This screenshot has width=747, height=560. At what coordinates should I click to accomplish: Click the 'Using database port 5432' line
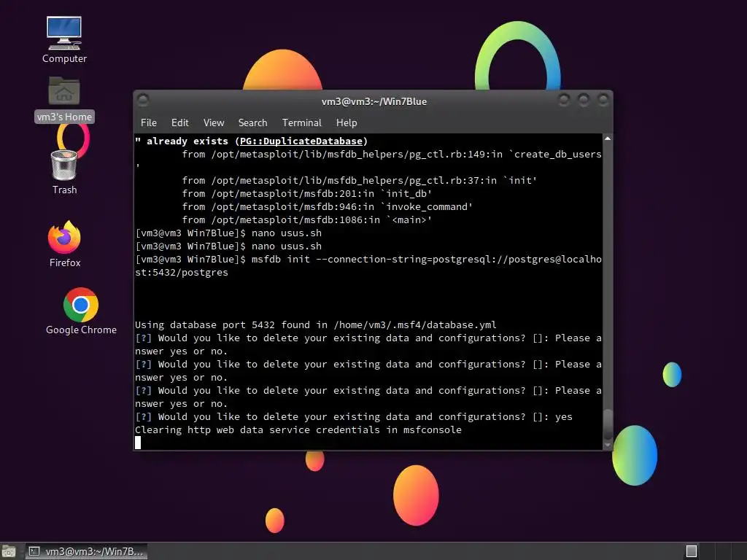tap(315, 324)
